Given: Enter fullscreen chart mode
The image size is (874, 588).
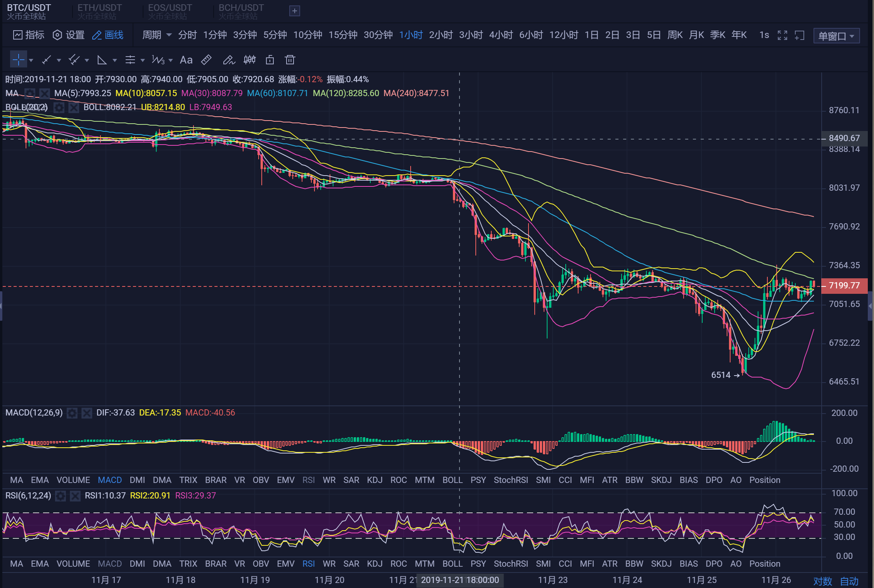Looking at the screenshot, I should pos(782,35).
